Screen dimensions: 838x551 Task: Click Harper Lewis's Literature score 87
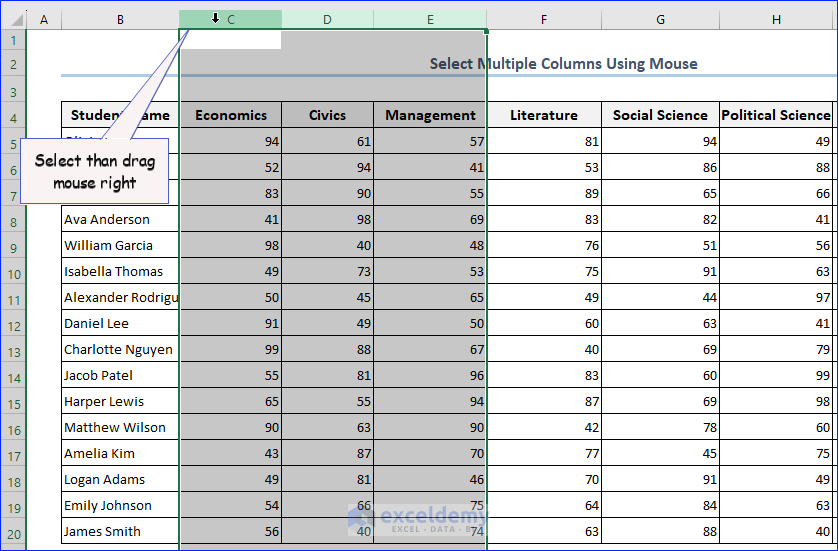point(544,401)
